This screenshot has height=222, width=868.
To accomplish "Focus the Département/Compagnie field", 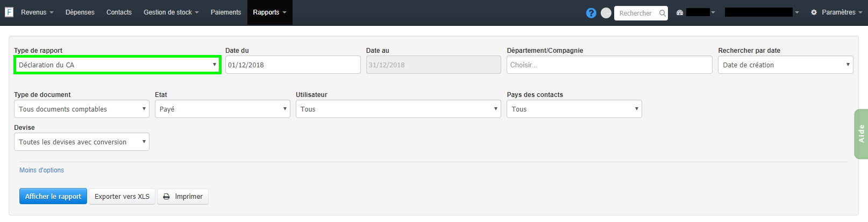I will pos(609,65).
